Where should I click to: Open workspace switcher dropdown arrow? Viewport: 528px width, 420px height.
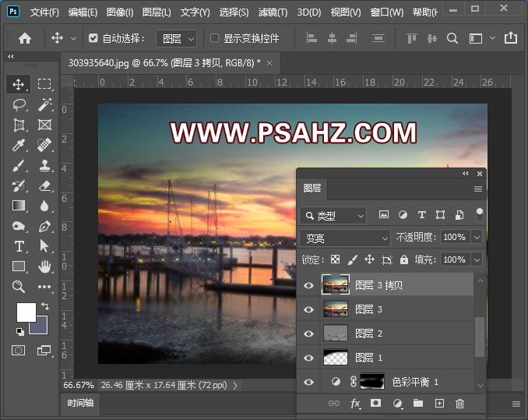492,38
